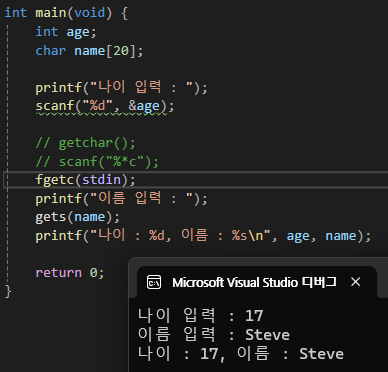Image resolution: width=388 pixels, height=372 pixels.
Task: Select the Microsoft Visual Studio 디버그 tab
Action: (x=257, y=282)
